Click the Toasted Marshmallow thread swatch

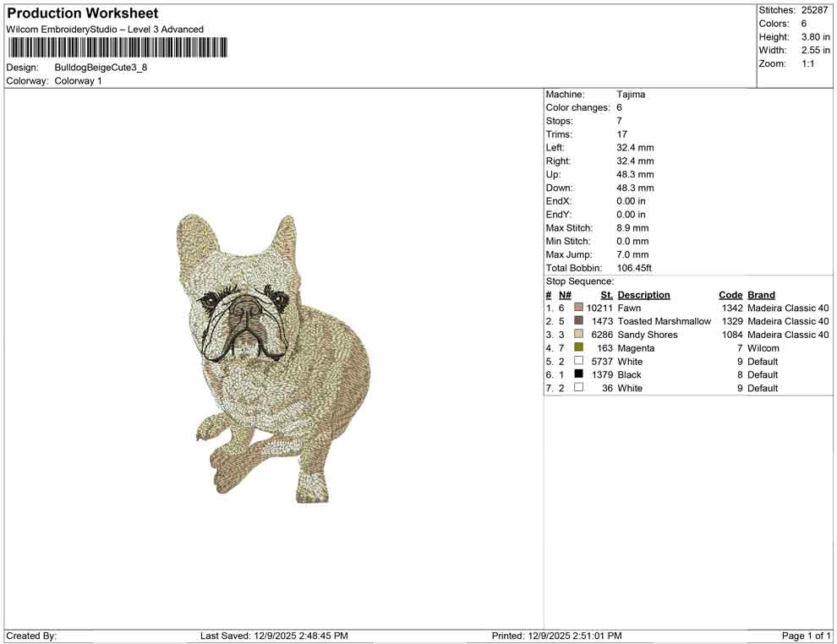click(578, 321)
